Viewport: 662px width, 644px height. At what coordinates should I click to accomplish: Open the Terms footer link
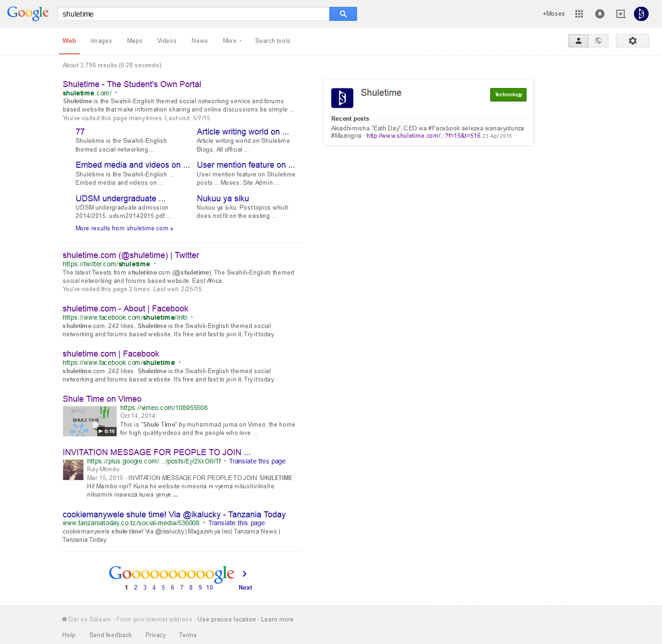pyautogui.click(x=188, y=635)
